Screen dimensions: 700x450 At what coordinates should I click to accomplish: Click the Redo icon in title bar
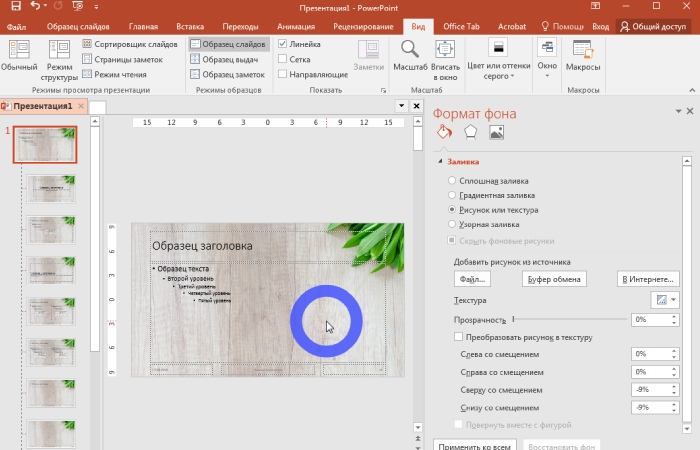[x=58, y=6]
